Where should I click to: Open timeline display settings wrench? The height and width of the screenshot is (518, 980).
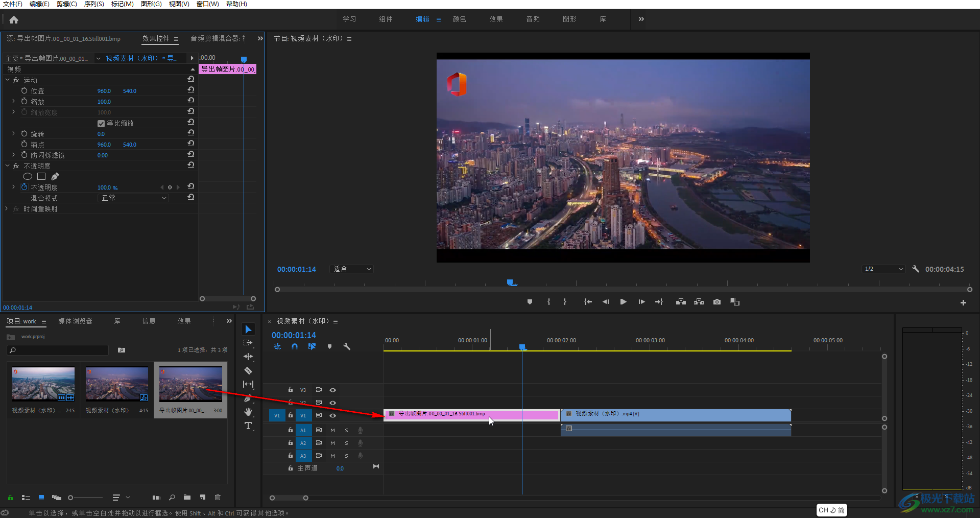click(347, 346)
